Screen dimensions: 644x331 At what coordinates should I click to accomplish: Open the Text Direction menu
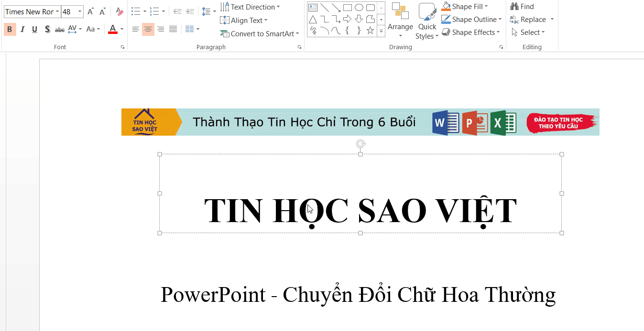coord(250,7)
